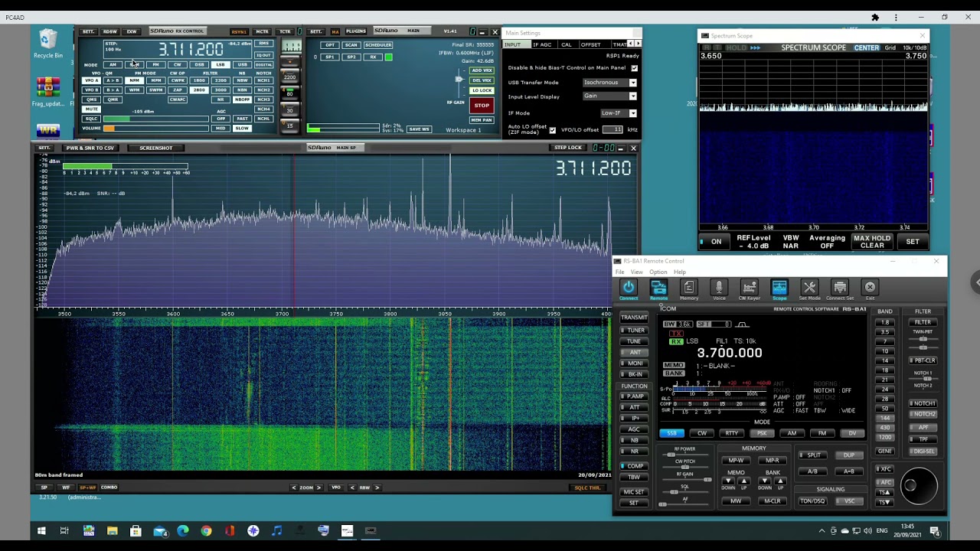Open Google Chrome from the taskbar
This screenshot has width=980, height=551.
[206, 530]
